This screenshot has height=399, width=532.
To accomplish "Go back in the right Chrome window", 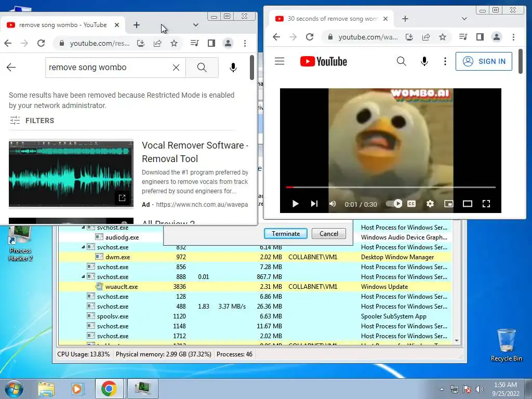I will tap(276, 37).
